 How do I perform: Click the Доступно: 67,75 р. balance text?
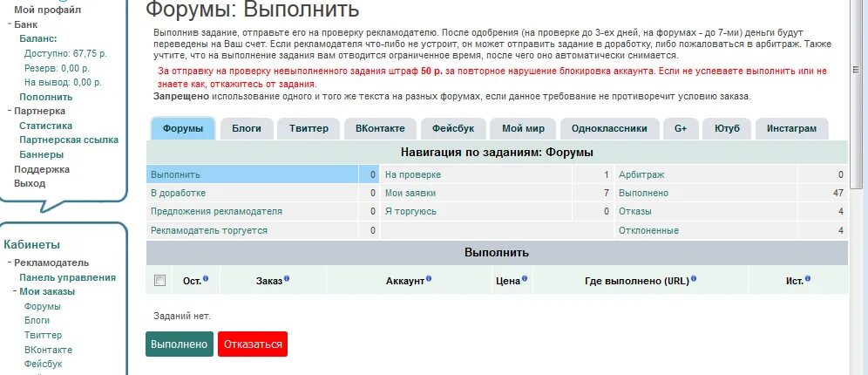coord(65,54)
